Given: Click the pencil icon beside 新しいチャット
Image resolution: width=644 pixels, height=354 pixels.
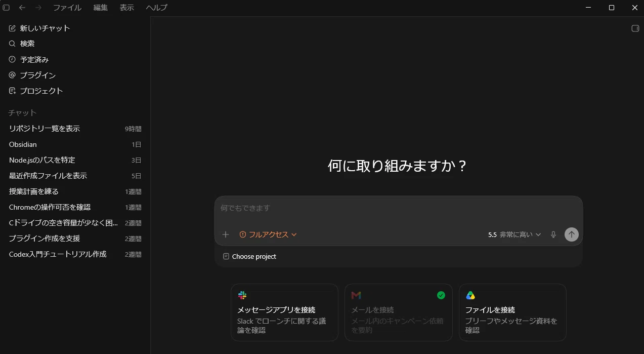Looking at the screenshot, I should 13,28.
